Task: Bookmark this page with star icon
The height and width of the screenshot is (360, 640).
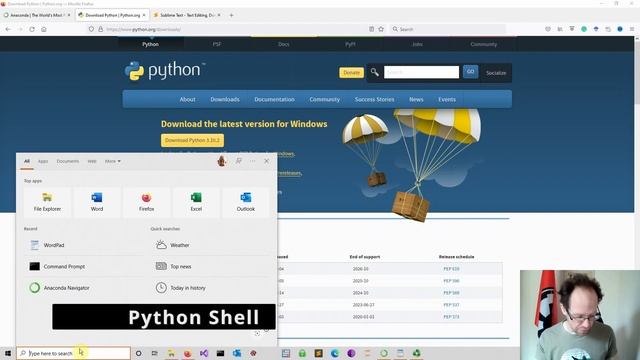Action: 381,29
